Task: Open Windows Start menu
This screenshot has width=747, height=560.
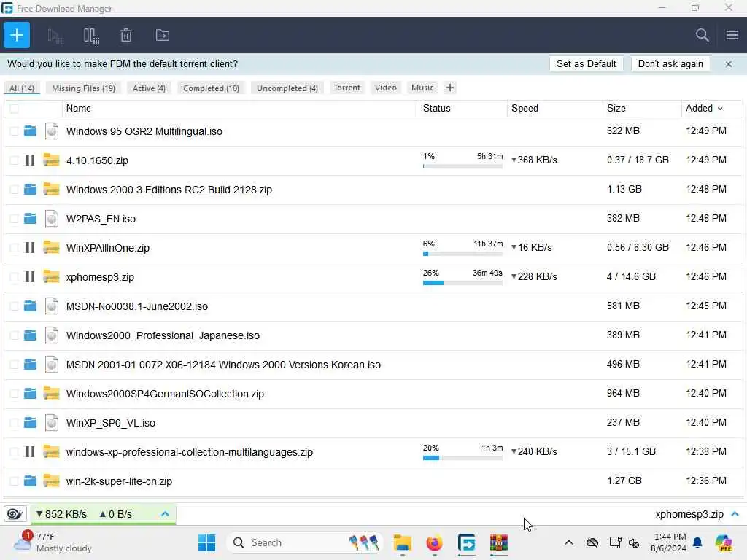Action: tap(206, 542)
